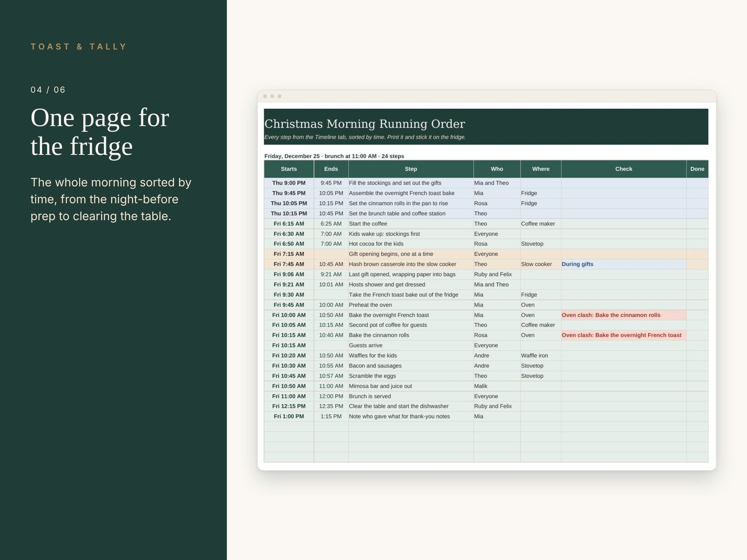
Task: Select 'Bacon and sausages' step
Action: [x=411, y=366]
